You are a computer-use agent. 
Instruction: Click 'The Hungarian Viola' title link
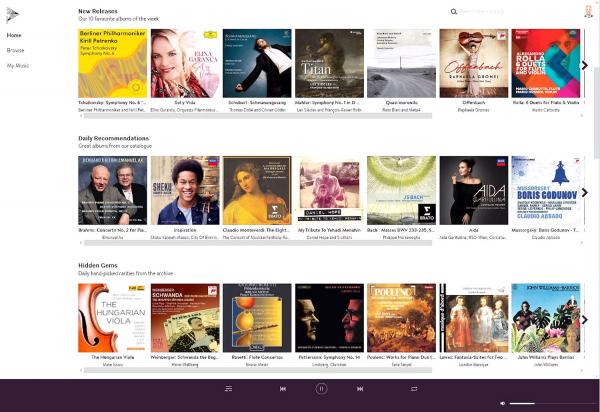(112, 357)
